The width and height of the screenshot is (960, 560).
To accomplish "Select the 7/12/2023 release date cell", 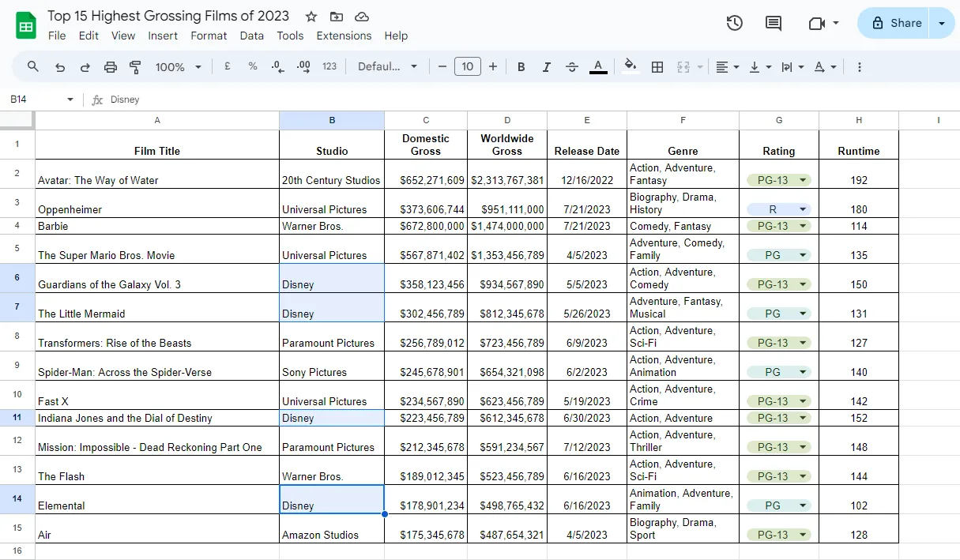I will pos(587,441).
